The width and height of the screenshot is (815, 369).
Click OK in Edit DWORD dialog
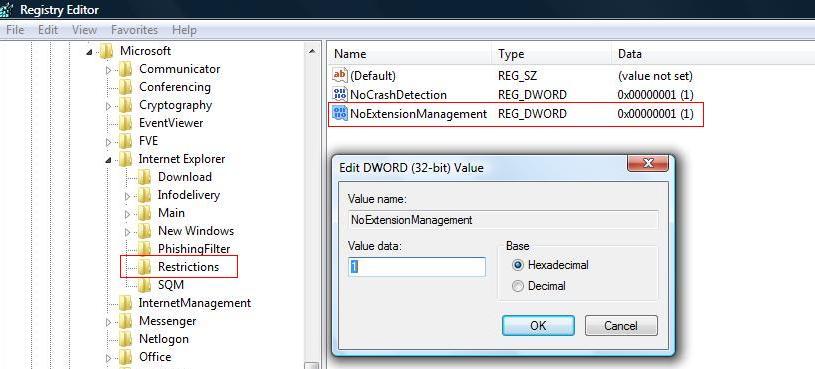click(538, 325)
